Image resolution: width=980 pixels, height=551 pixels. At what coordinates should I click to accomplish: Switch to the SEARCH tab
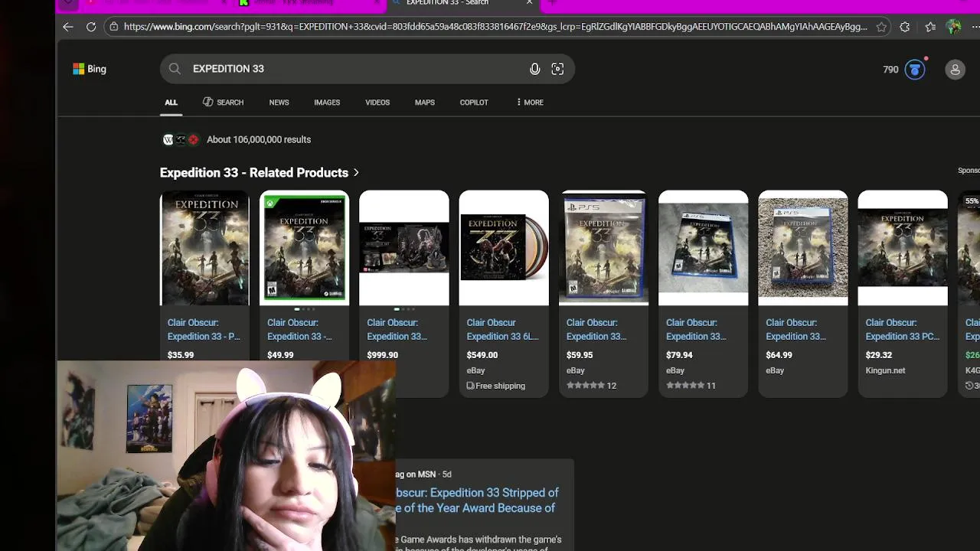(x=223, y=103)
